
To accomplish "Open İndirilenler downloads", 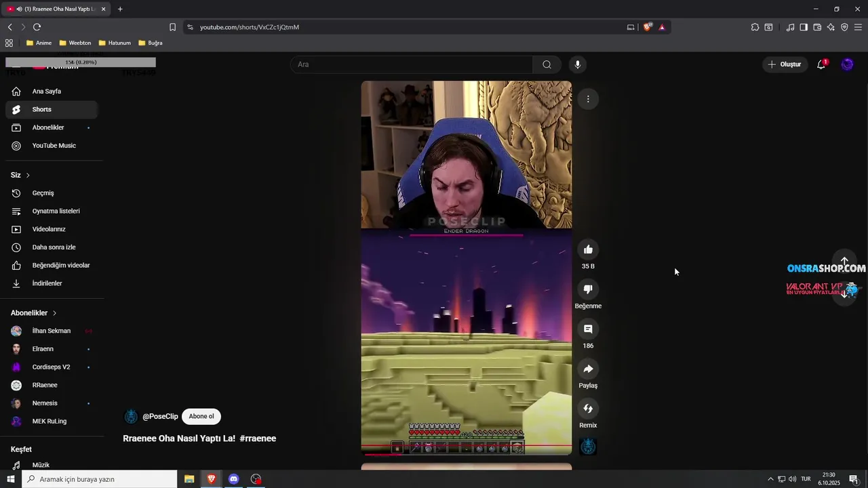I will point(52,283).
